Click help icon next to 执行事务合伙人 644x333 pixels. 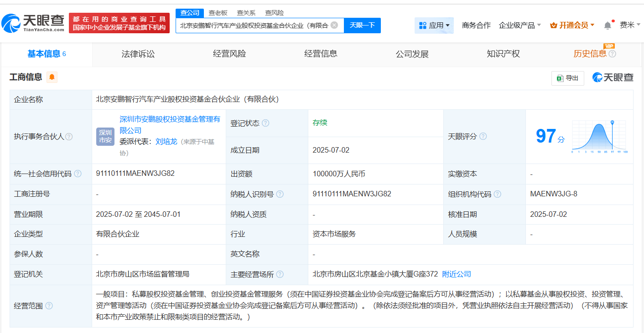click(x=69, y=137)
